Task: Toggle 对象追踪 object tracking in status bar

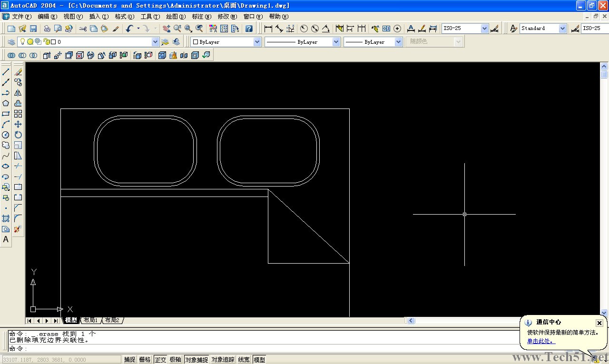Action: [x=223, y=360]
